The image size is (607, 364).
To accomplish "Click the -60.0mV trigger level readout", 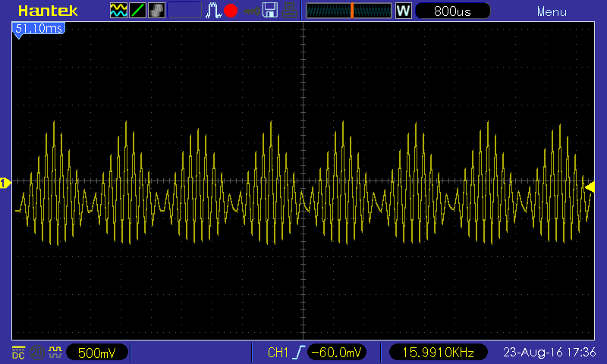I will [x=336, y=353].
